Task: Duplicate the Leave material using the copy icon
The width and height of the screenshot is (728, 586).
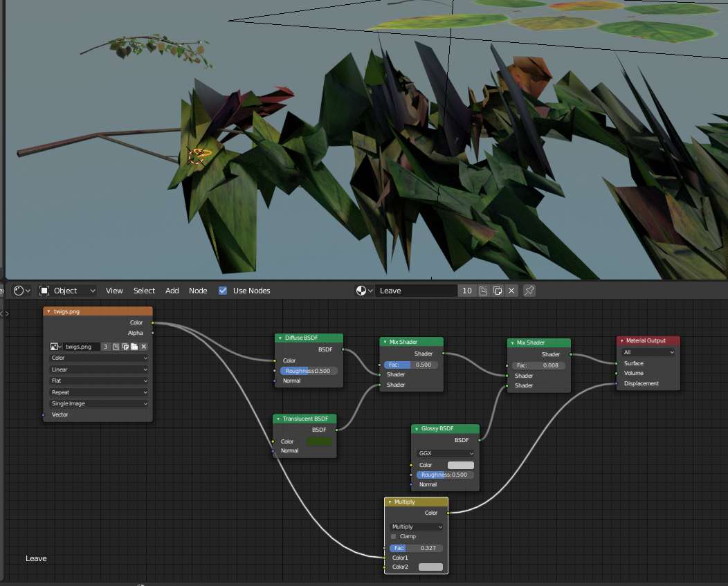Action: click(x=498, y=291)
